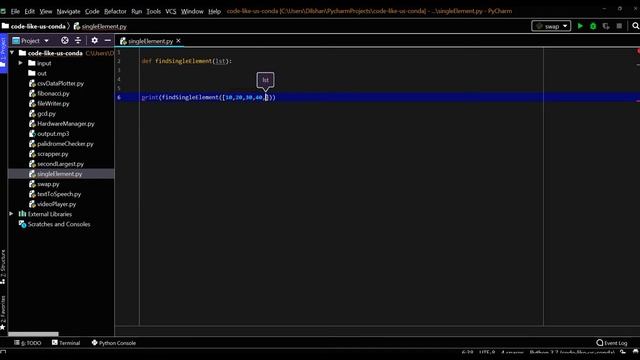The width and height of the screenshot is (640, 360).
Task: Open Search Everywhere magnifier icon
Action: click(635, 26)
